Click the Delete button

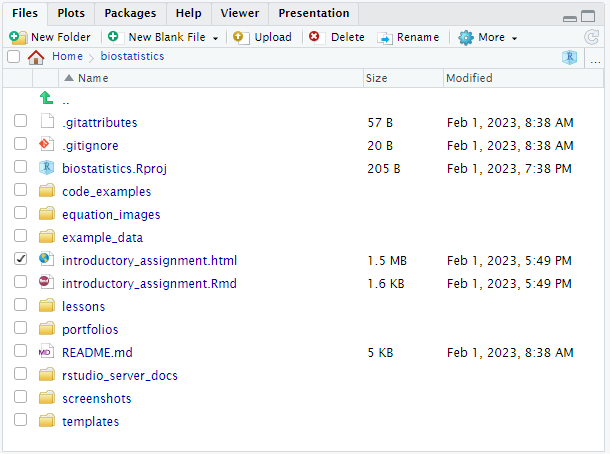[337, 37]
